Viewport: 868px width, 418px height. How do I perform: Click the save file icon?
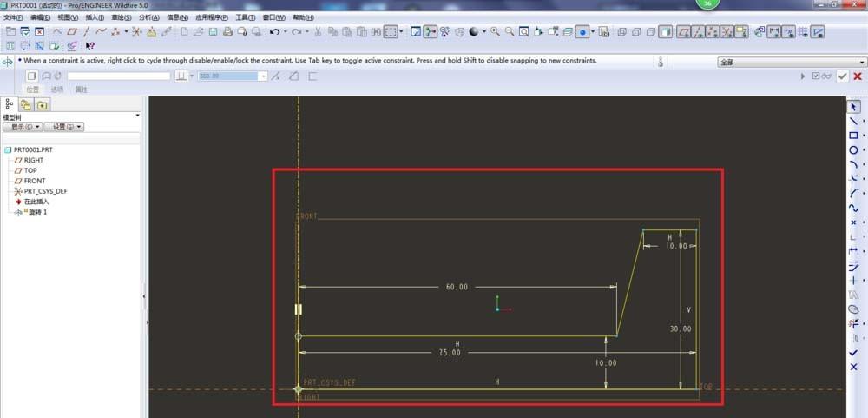(212, 32)
